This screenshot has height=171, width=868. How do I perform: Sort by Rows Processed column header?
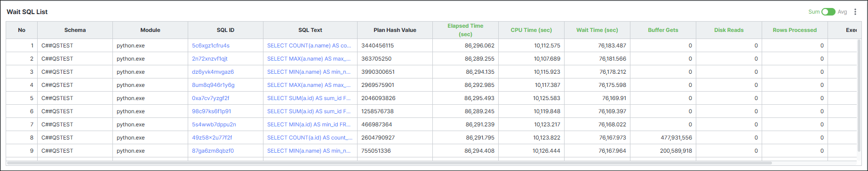tap(795, 30)
